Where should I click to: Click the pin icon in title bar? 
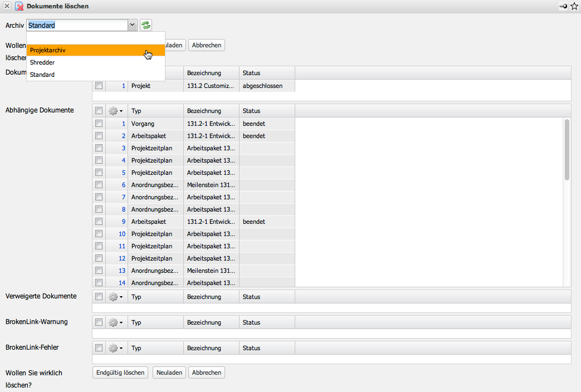[x=564, y=6]
